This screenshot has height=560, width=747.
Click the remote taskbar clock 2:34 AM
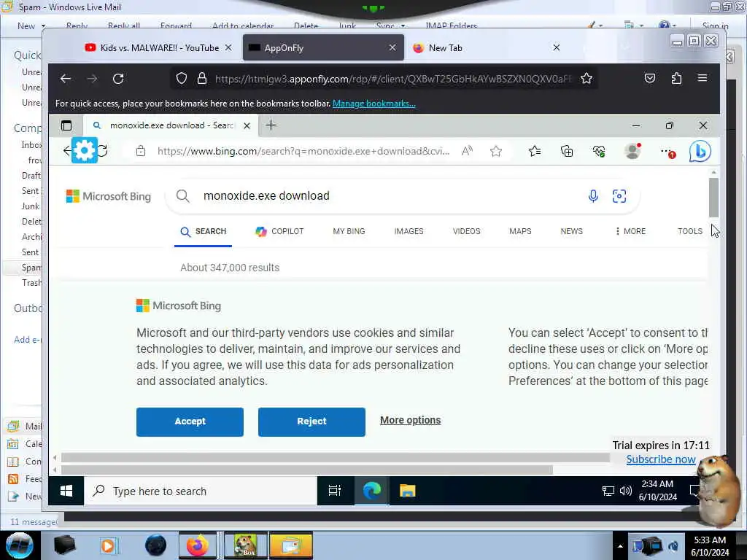click(657, 491)
